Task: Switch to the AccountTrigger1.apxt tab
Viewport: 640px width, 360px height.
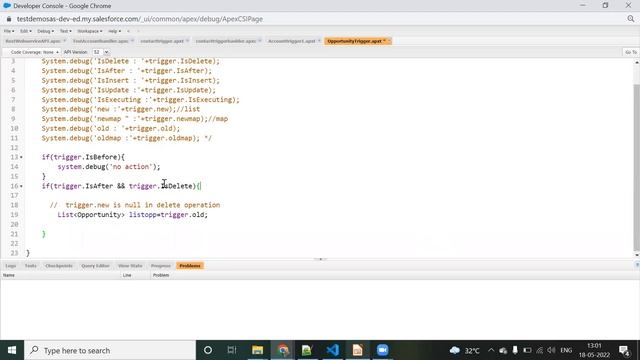Action: point(291,41)
